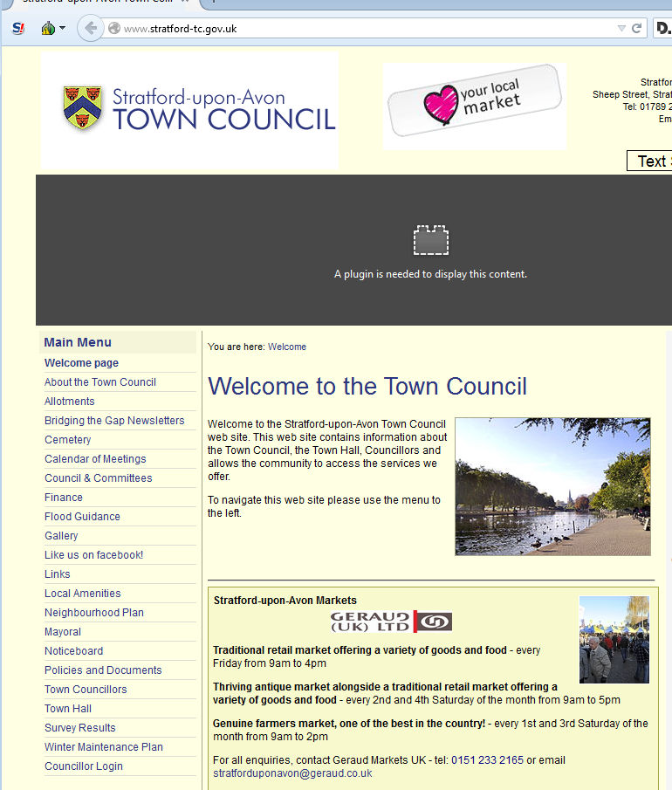The width and height of the screenshot is (672, 790).
Task: Click the Councillor Login link
Action: (84, 766)
